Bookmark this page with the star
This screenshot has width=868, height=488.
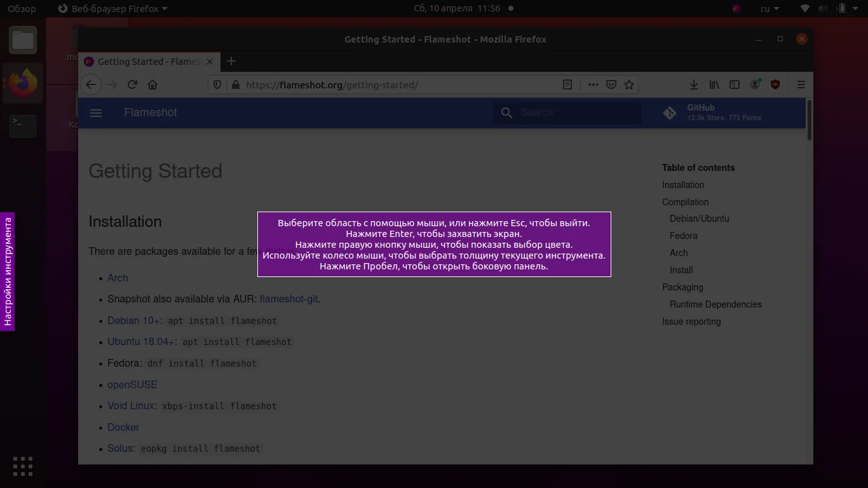(x=629, y=85)
